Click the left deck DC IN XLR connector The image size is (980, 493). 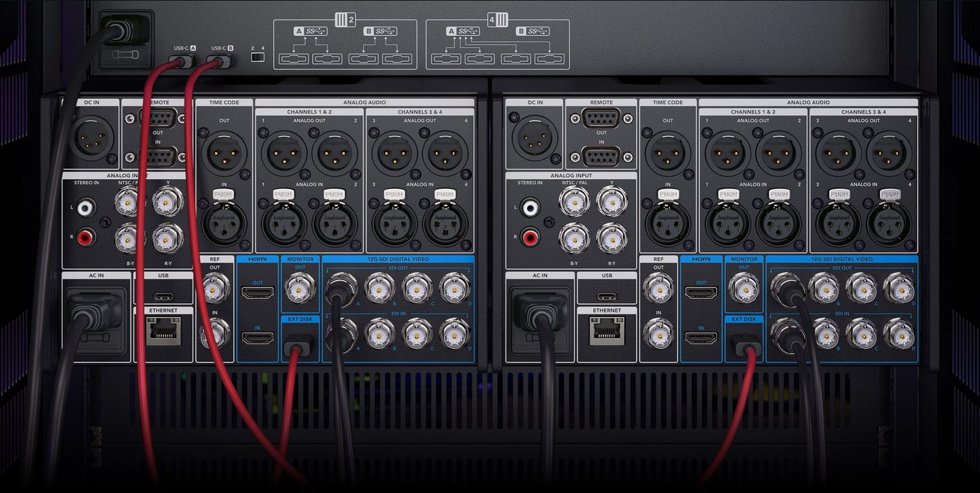(91, 137)
